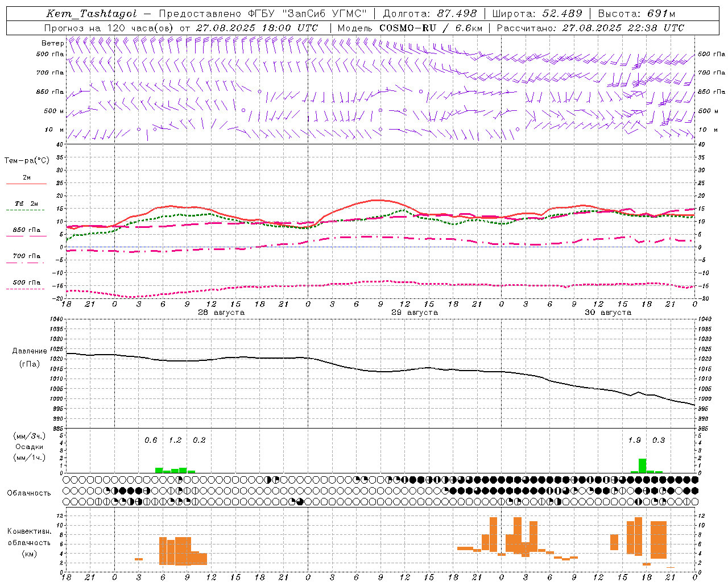Select the 'Осадки' precipitation label
Viewport: 728px width, 582px height.
(x=29, y=447)
